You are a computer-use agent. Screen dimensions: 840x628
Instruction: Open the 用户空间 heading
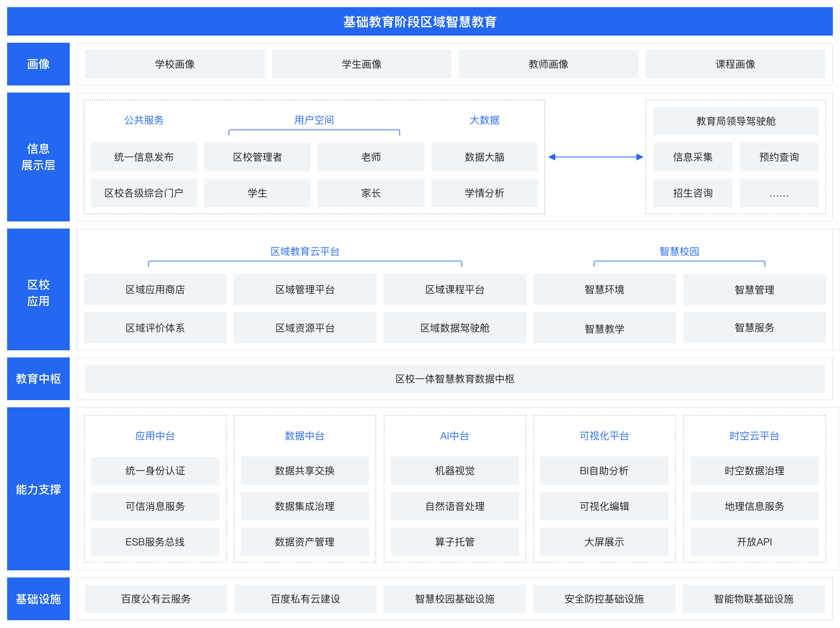[x=314, y=120]
